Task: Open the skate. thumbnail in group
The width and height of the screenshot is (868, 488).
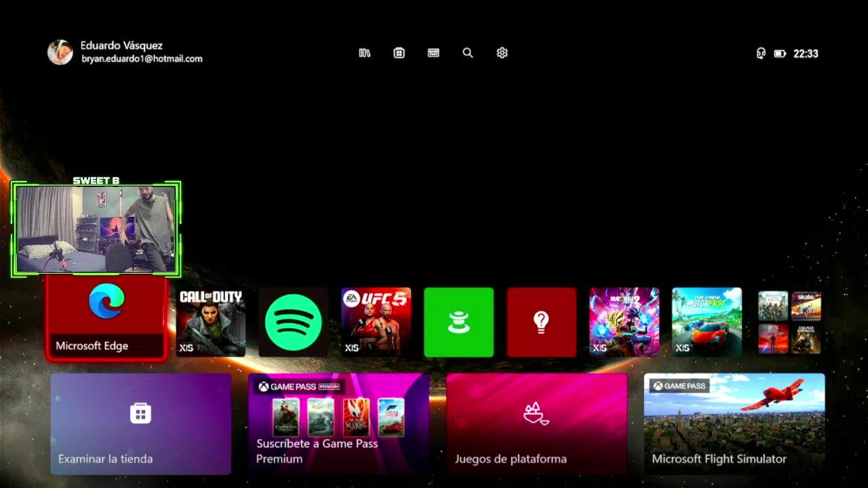Action: click(x=806, y=306)
